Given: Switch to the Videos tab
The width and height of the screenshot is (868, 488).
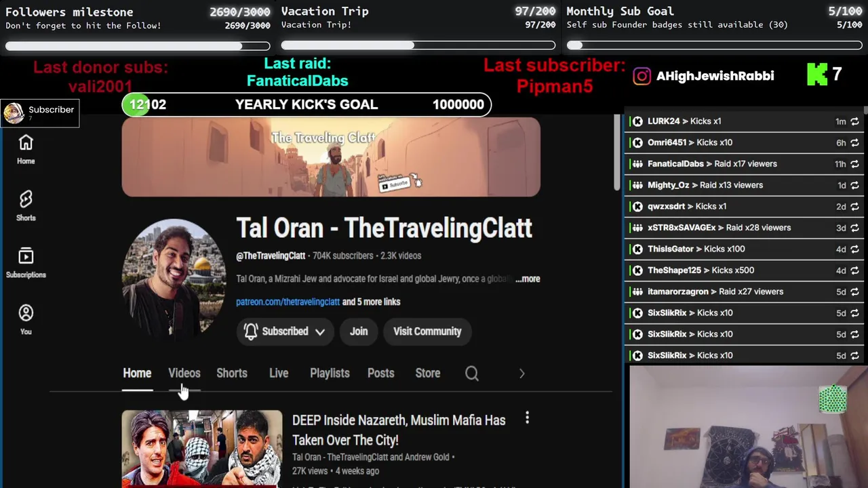Looking at the screenshot, I should pyautogui.click(x=184, y=373).
